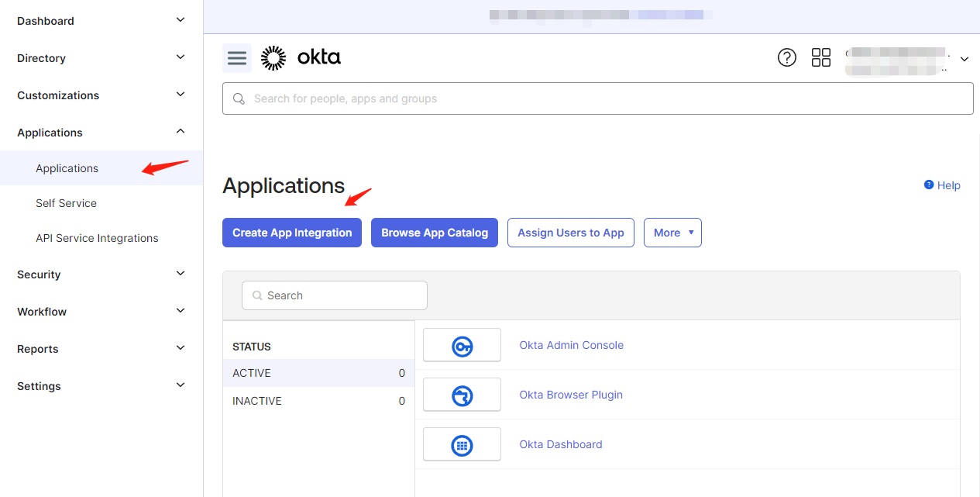Expand the Reports sidebar section

tap(101, 349)
